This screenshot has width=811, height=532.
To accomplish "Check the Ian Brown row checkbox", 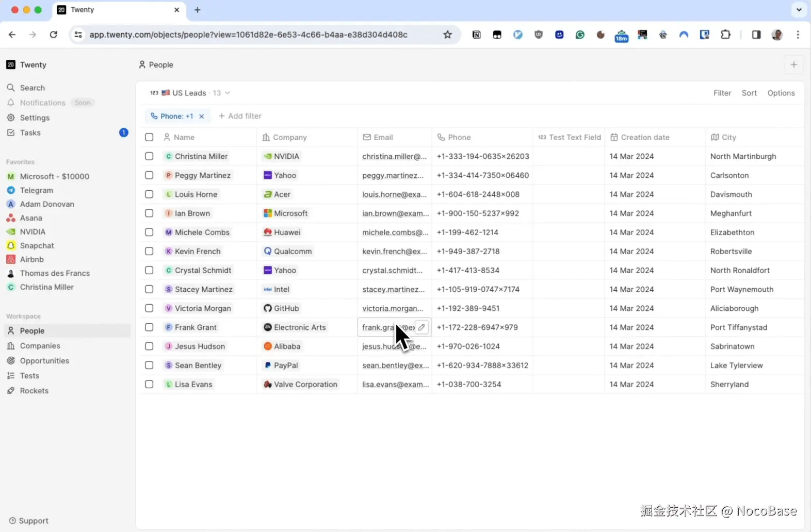I will (x=149, y=213).
